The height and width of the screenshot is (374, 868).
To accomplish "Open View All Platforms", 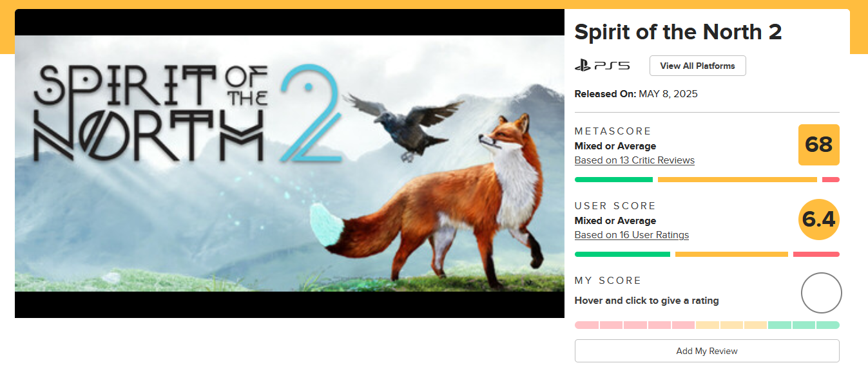I will coord(697,66).
